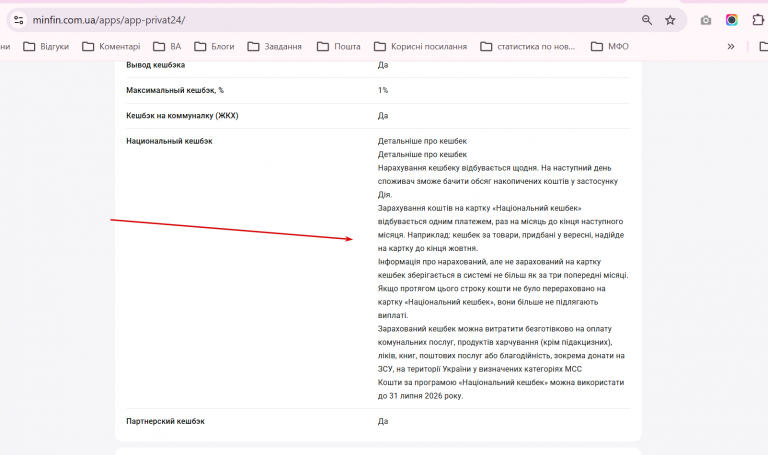Open the Extensions puzzle piece icon

(757, 20)
